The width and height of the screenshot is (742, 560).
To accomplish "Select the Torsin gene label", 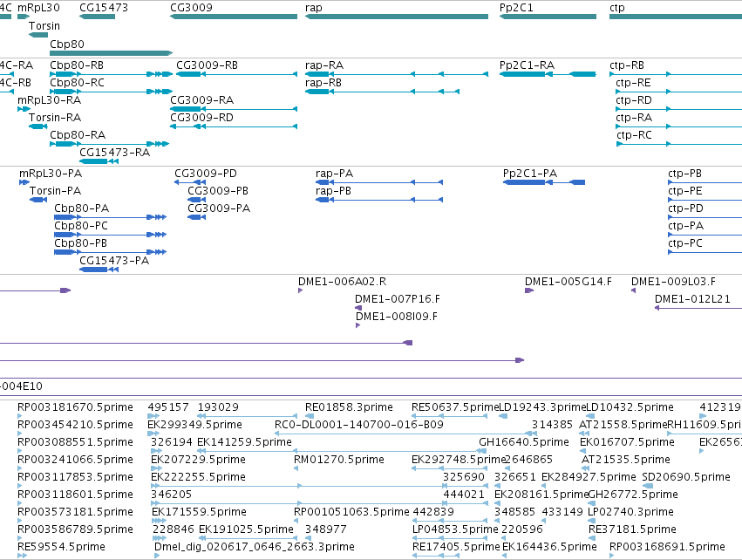I will [x=44, y=25].
